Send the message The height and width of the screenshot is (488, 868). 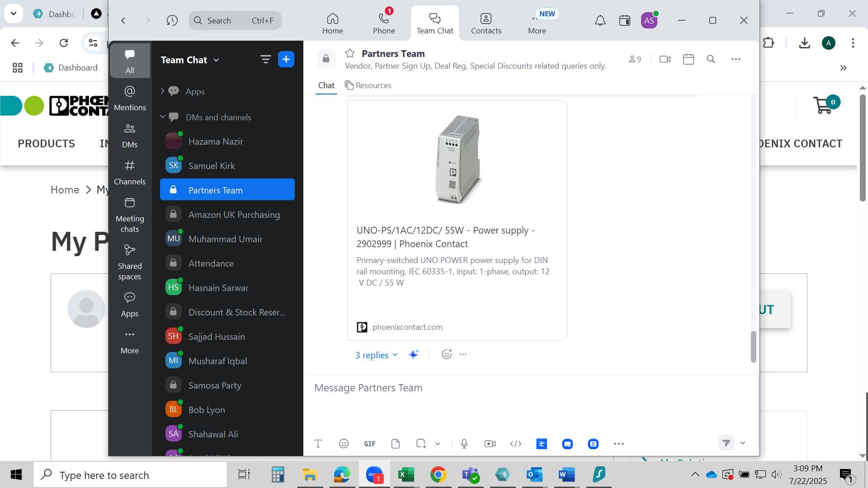(x=726, y=443)
